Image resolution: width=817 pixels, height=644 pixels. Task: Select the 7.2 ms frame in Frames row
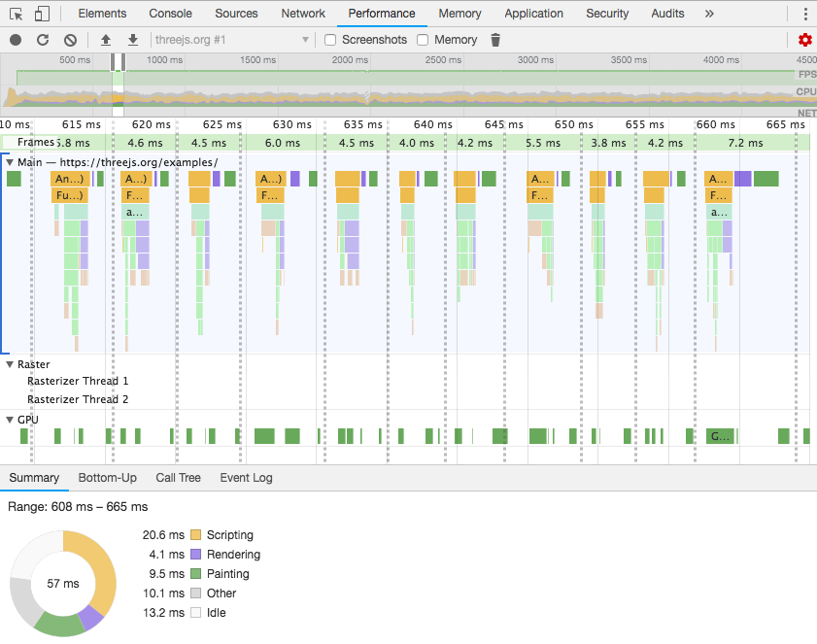click(x=745, y=143)
